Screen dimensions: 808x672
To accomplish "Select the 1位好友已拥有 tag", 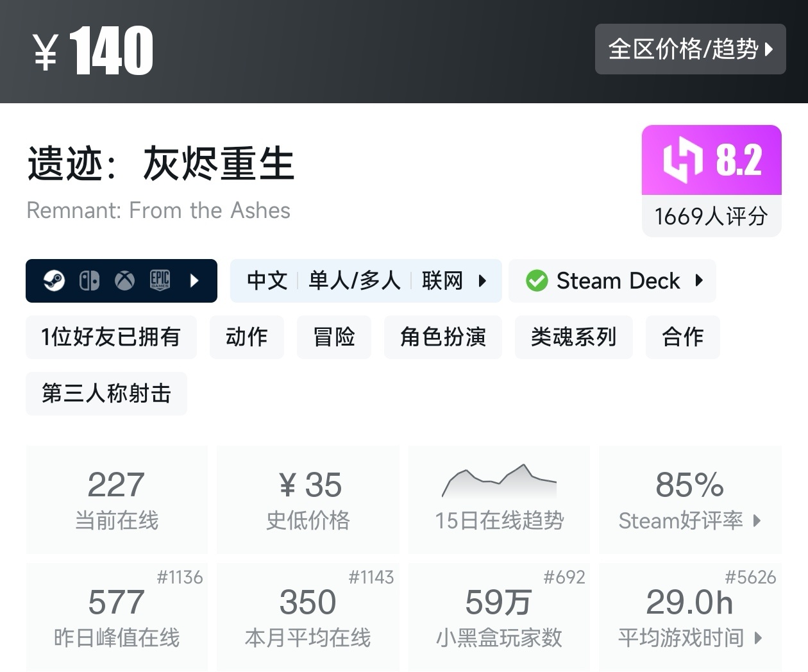I will point(111,337).
